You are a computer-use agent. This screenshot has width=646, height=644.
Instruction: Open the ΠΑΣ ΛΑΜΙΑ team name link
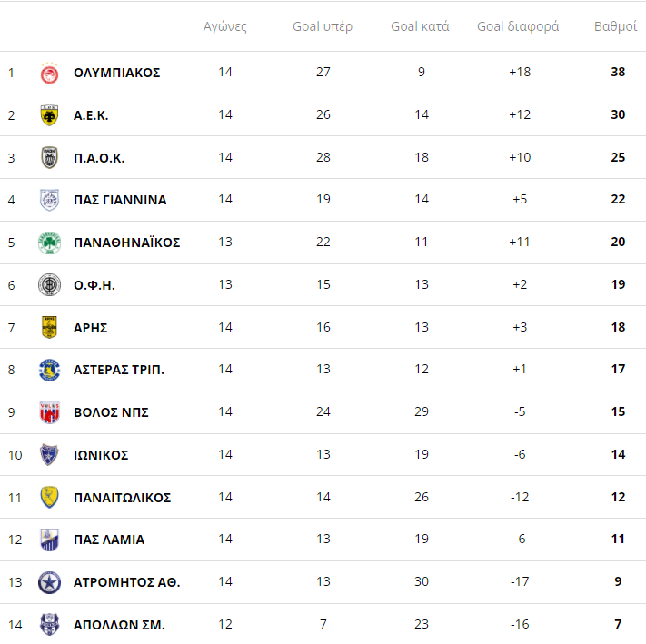point(109,540)
